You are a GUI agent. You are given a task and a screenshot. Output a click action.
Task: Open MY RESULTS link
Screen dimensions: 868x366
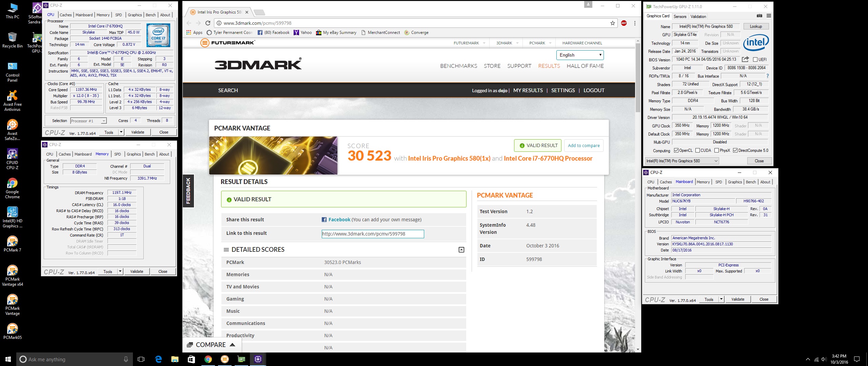pos(528,90)
